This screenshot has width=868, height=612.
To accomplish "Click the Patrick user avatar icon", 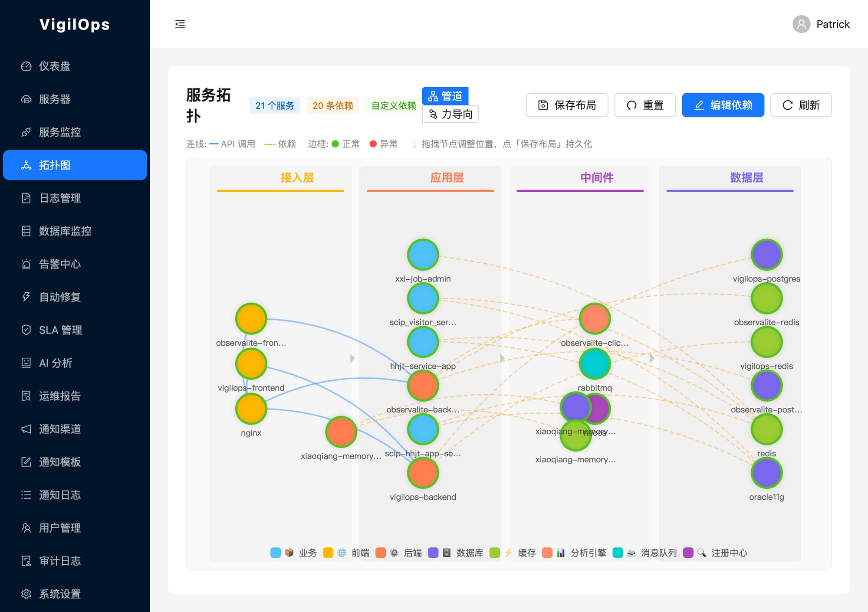I will pos(801,24).
